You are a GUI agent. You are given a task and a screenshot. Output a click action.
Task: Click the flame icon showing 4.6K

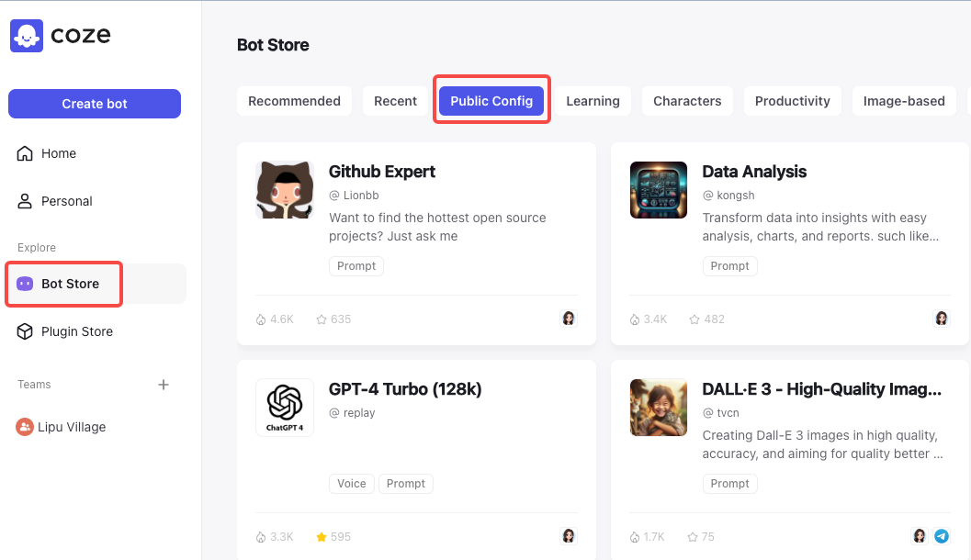click(x=261, y=319)
